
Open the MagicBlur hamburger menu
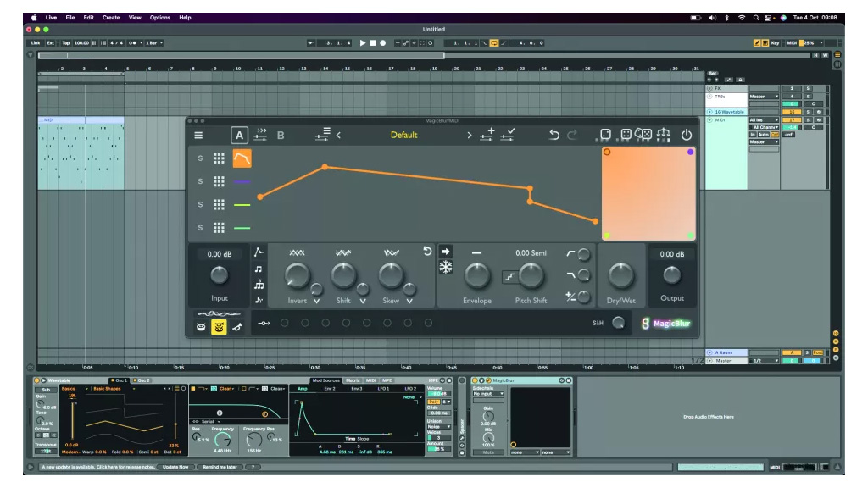198,135
